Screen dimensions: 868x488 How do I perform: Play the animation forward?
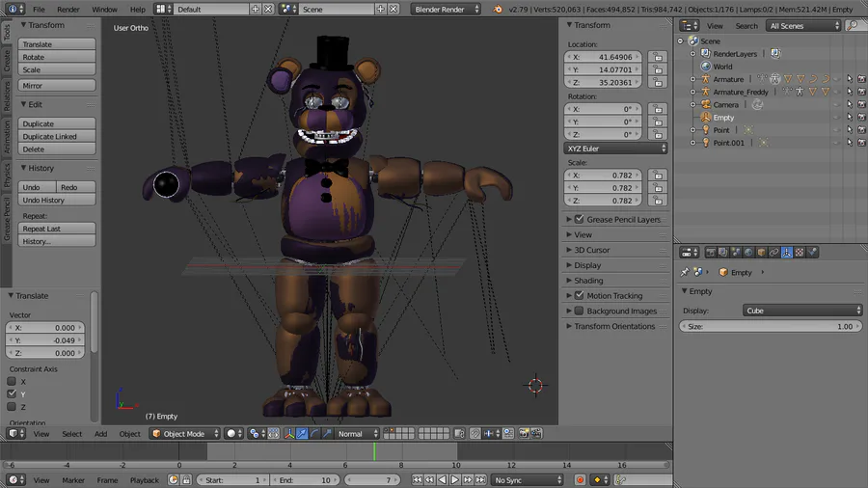pyautogui.click(x=454, y=480)
